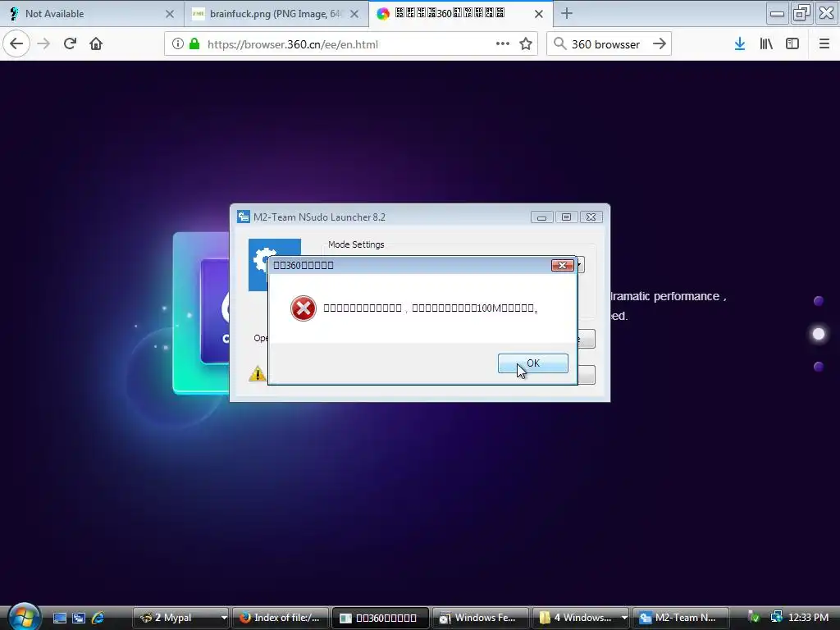Click the Show Desktop quick launch icon

click(60, 618)
